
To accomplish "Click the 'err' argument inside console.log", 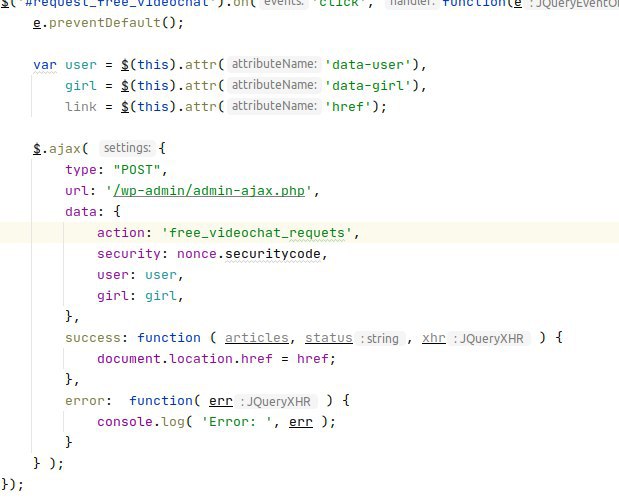I will point(301,422).
